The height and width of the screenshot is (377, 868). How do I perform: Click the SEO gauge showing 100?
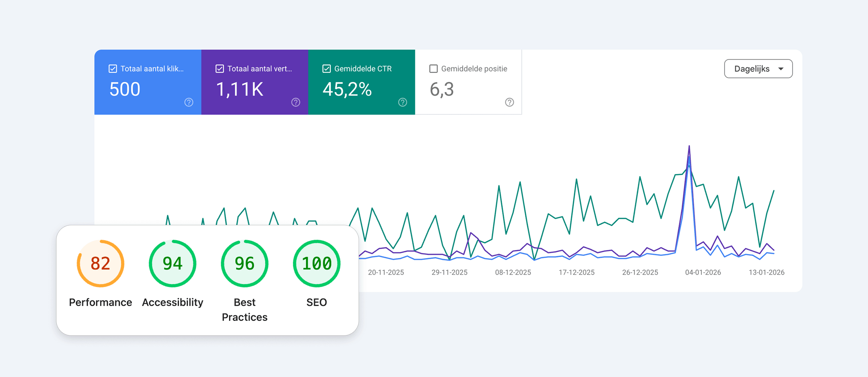(x=316, y=264)
